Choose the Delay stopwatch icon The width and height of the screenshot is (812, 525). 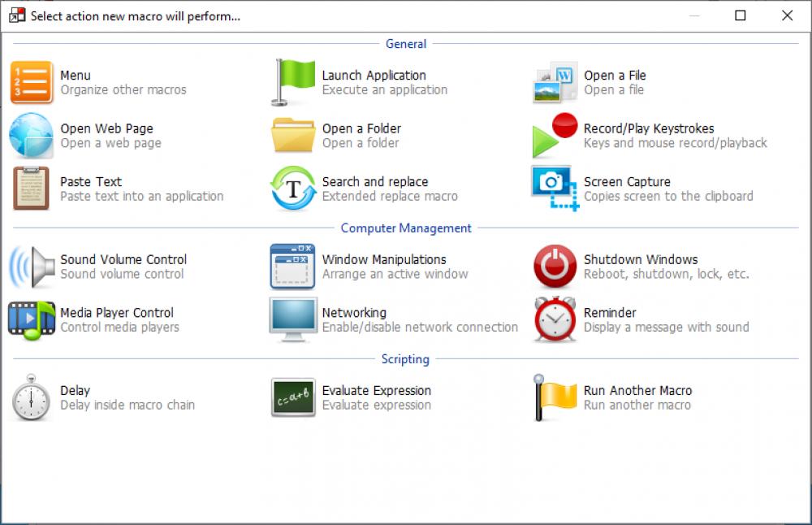31,397
